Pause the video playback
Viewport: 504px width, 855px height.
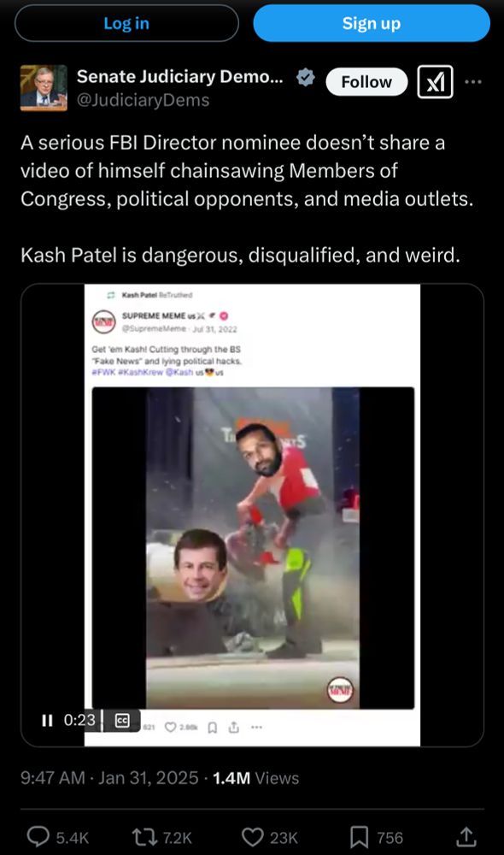click(x=47, y=720)
